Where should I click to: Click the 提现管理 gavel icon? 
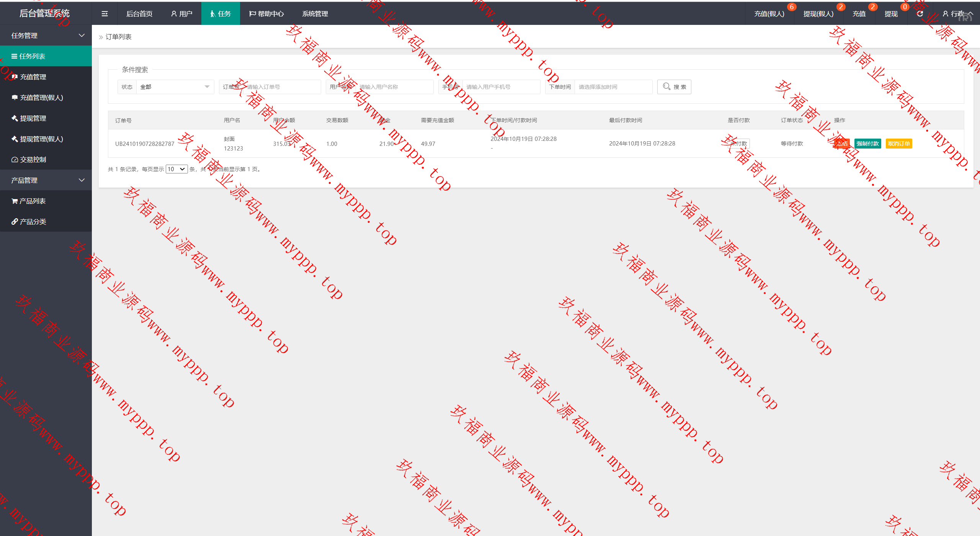click(15, 118)
